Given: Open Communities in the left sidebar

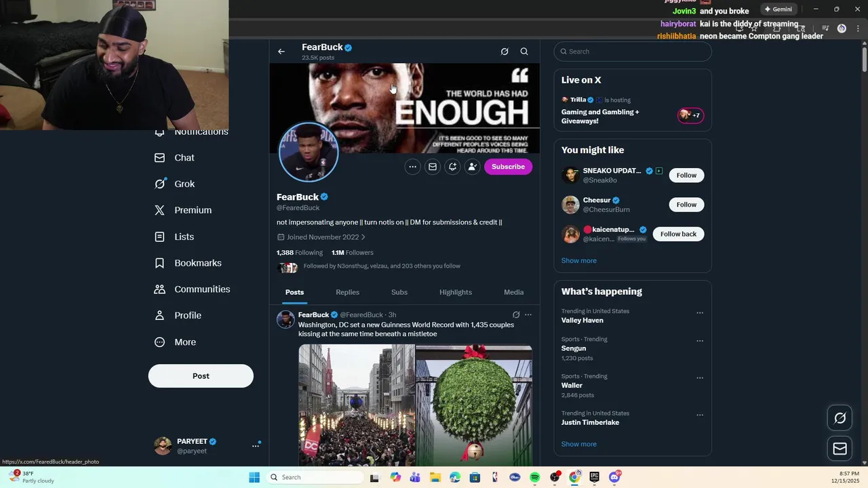Looking at the screenshot, I should pos(193,289).
